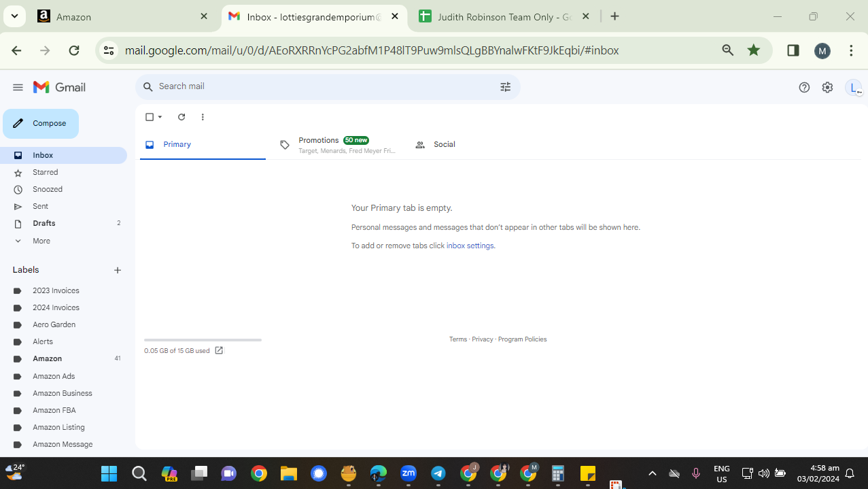Image resolution: width=868 pixels, height=489 pixels.
Task: Go back in browser
Action: point(16,50)
